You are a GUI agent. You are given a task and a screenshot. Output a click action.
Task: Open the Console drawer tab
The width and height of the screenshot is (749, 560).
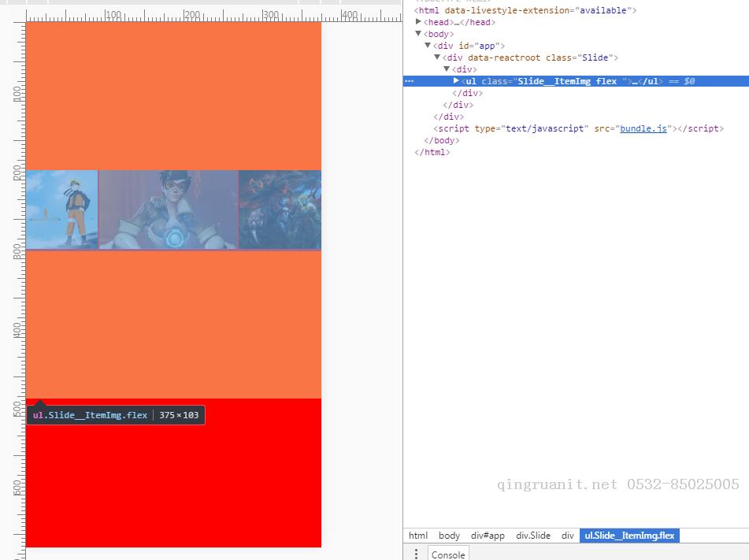click(448, 554)
